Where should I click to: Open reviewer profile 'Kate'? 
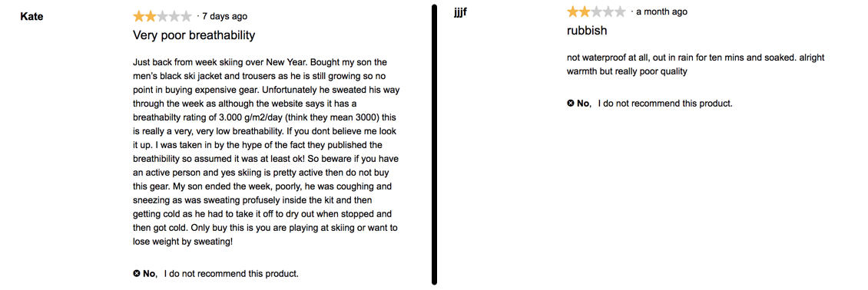pyautogui.click(x=31, y=17)
